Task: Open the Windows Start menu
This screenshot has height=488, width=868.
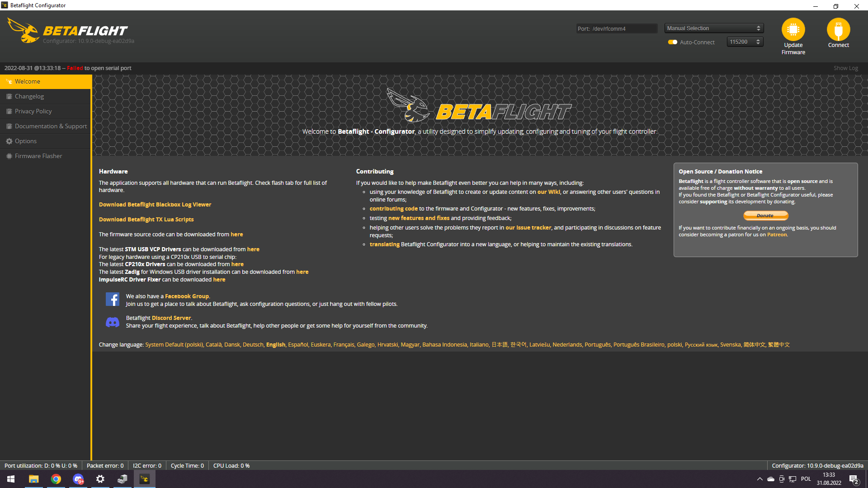Action: [10, 479]
